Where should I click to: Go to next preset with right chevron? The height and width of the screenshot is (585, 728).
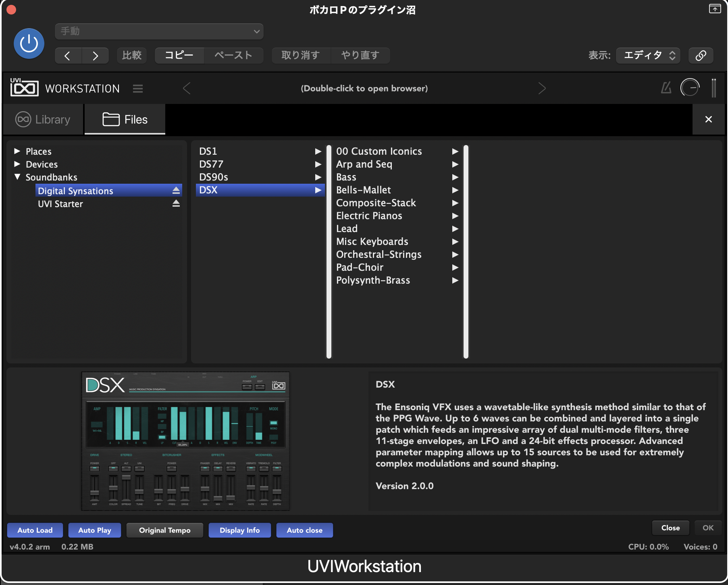[x=95, y=56]
